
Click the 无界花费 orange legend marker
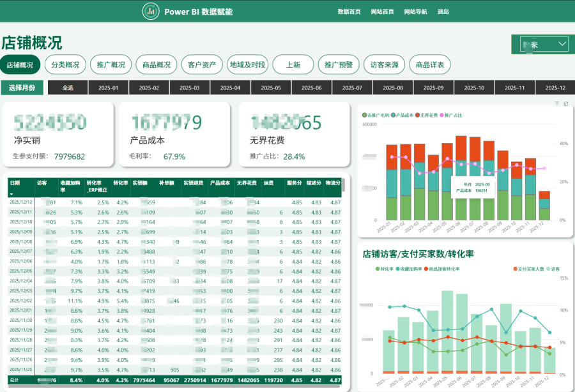418,116
